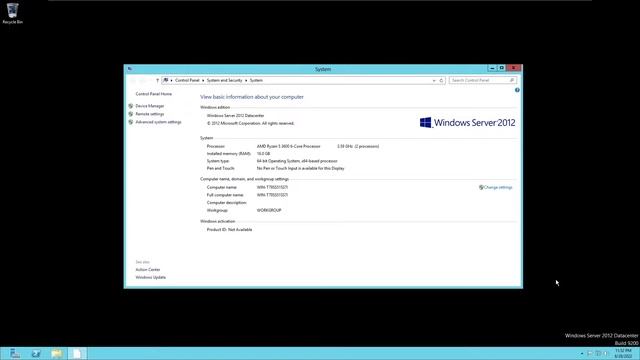Screen dimensions: 640x360
Task: Open File Explorer from the taskbar
Action: (x=57, y=353)
